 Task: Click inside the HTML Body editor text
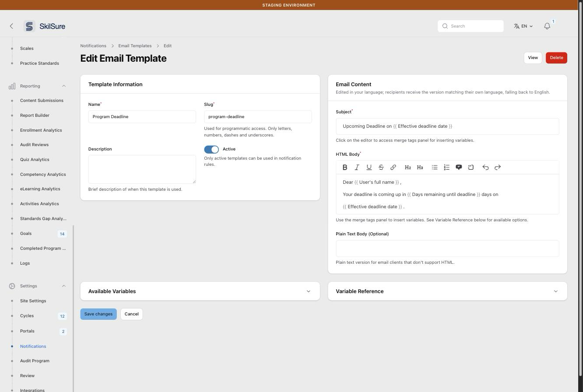point(447,194)
